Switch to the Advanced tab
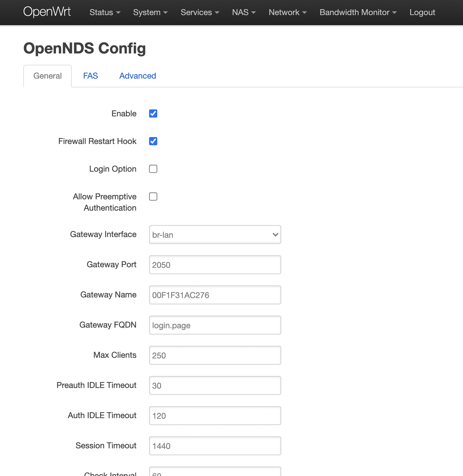The image size is (463, 476). pos(137,76)
